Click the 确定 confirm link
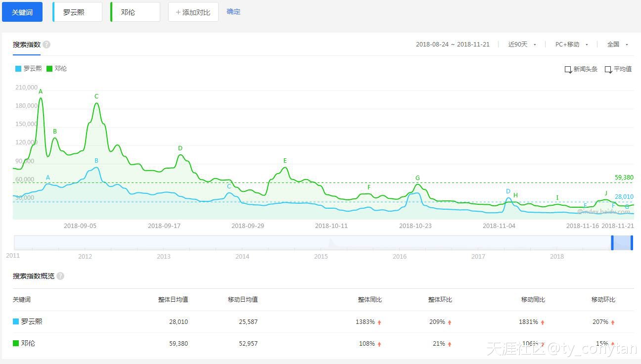Image resolution: width=641 pixels, height=364 pixels. click(233, 11)
